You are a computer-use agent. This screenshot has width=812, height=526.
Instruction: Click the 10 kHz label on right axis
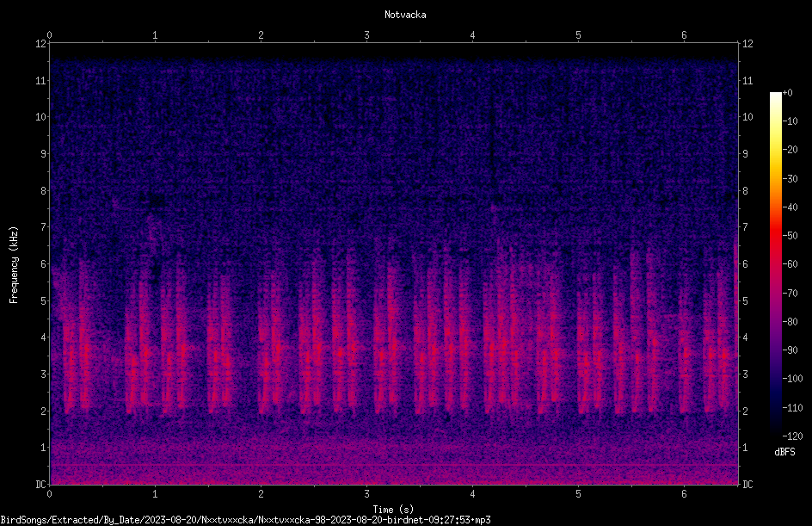click(747, 117)
